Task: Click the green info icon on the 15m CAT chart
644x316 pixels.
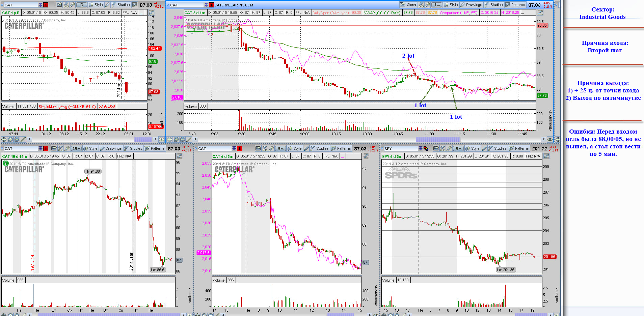Action: pos(5,163)
